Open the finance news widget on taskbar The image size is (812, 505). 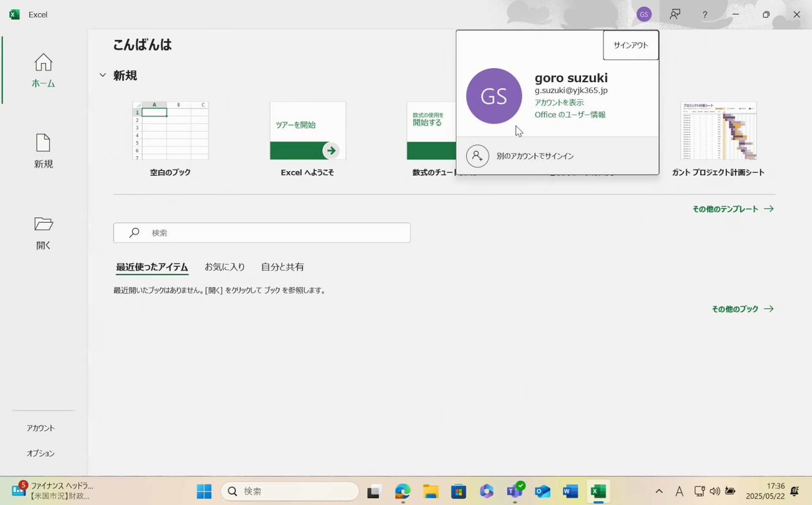[x=52, y=491]
